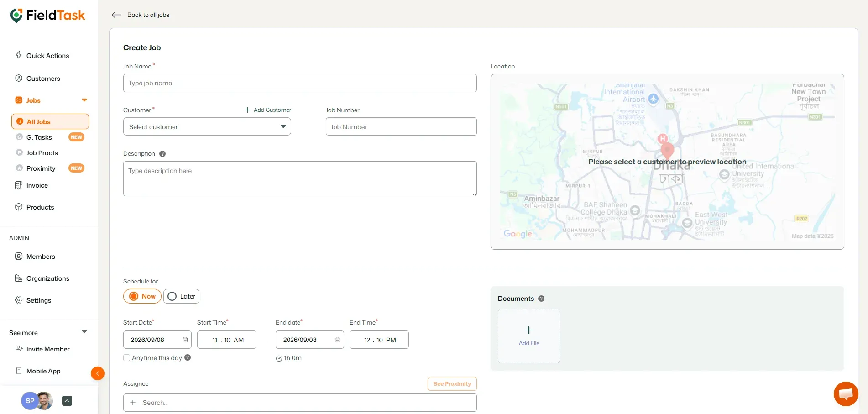The height and width of the screenshot is (414, 868).
Task: Open the Proximity page
Action: coord(41,168)
